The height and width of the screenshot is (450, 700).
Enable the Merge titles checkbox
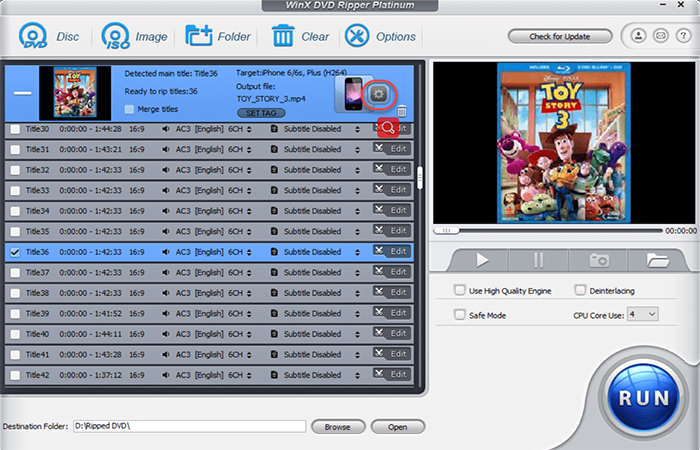[x=129, y=109]
